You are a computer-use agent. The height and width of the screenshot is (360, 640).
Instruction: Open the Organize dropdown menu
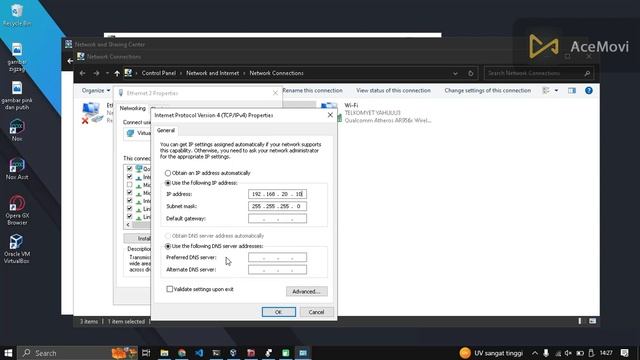pyautogui.click(x=96, y=91)
